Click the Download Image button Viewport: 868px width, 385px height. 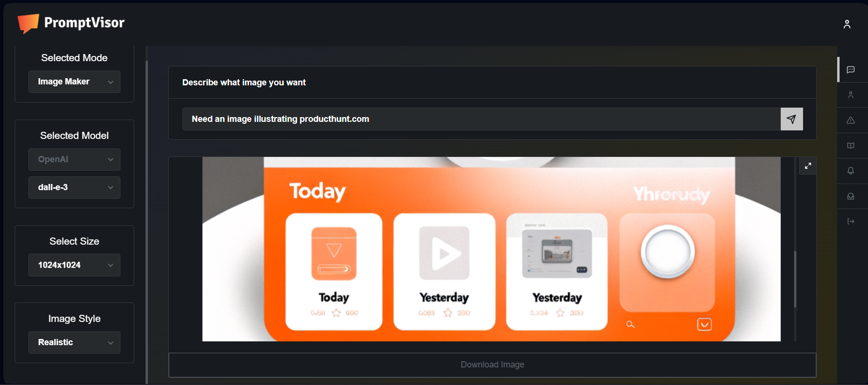point(492,365)
